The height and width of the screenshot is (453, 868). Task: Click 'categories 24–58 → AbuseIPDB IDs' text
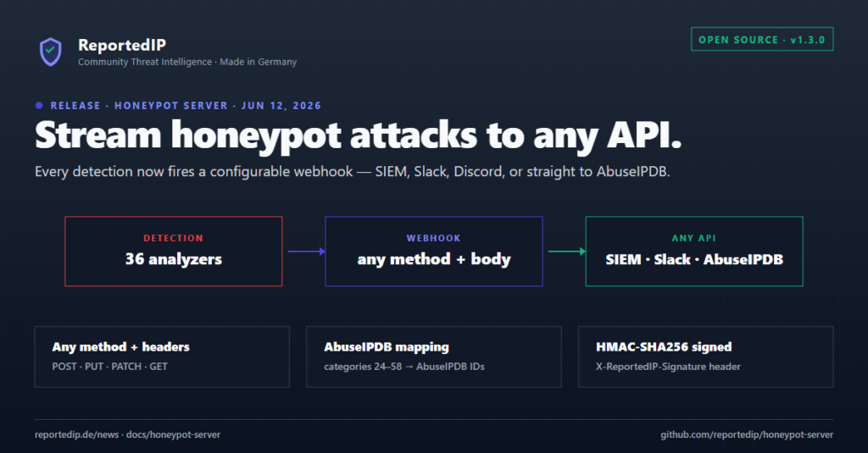(404, 366)
